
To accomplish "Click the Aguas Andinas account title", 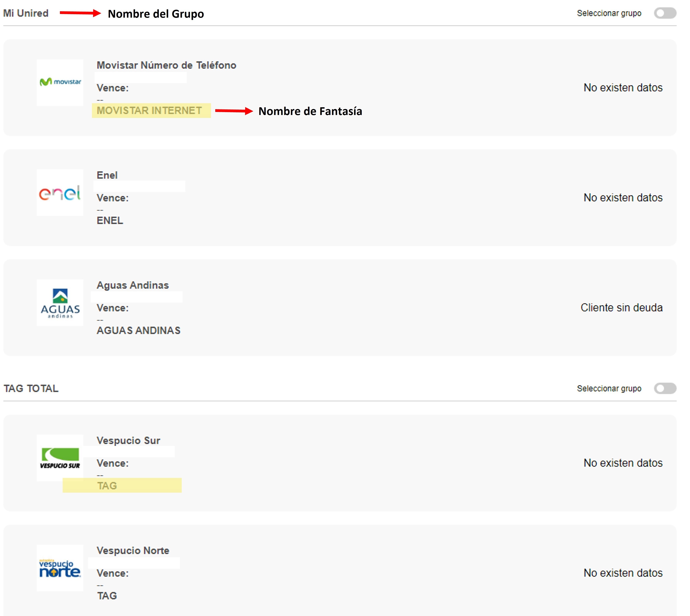I will pos(132,285).
